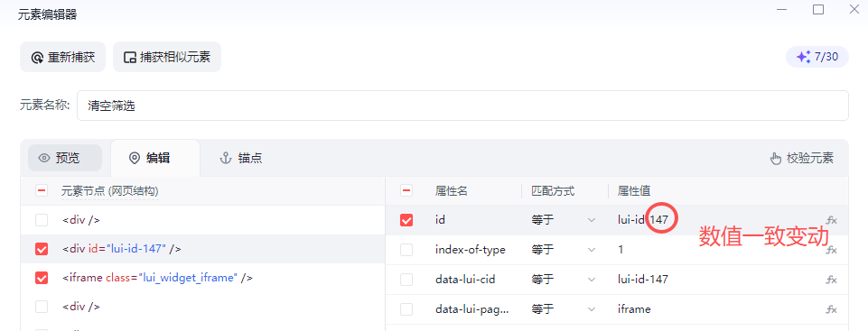Click the value iframe in attribute table
The image size is (868, 331).
coord(634,309)
